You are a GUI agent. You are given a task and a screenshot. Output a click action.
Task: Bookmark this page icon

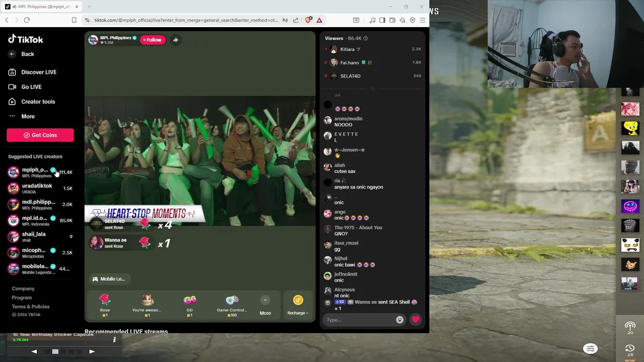74,20
